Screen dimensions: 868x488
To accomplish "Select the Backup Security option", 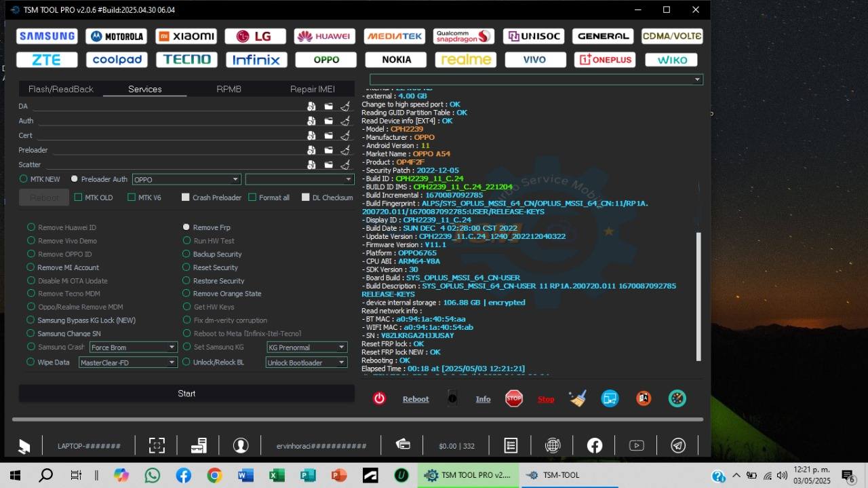I will point(212,254).
